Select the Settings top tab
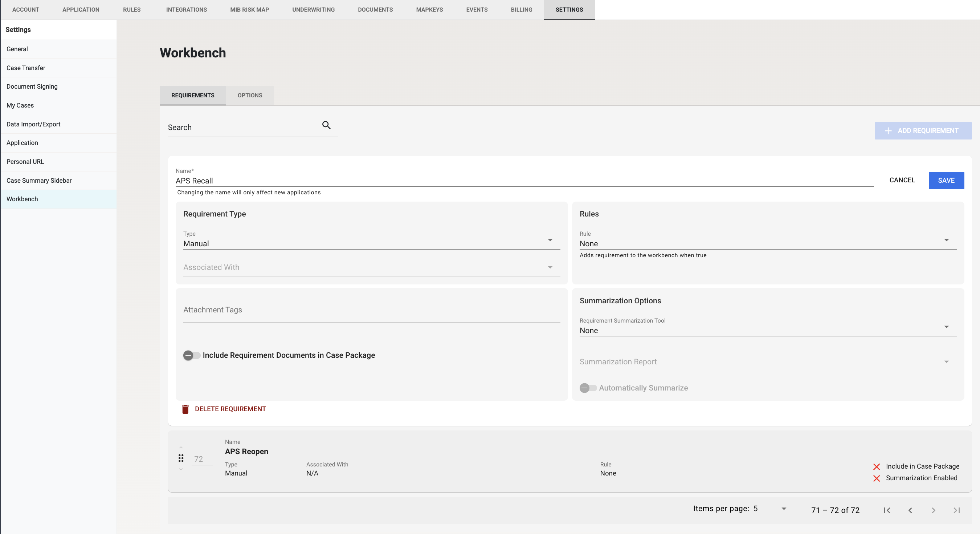The image size is (980, 534). [x=569, y=9]
